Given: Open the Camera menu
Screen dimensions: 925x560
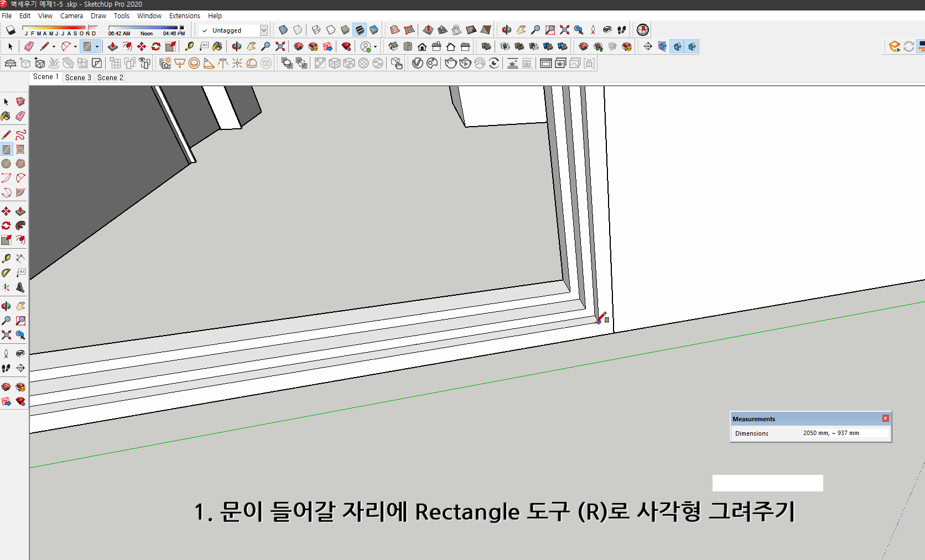Looking at the screenshot, I should coord(71,15).
